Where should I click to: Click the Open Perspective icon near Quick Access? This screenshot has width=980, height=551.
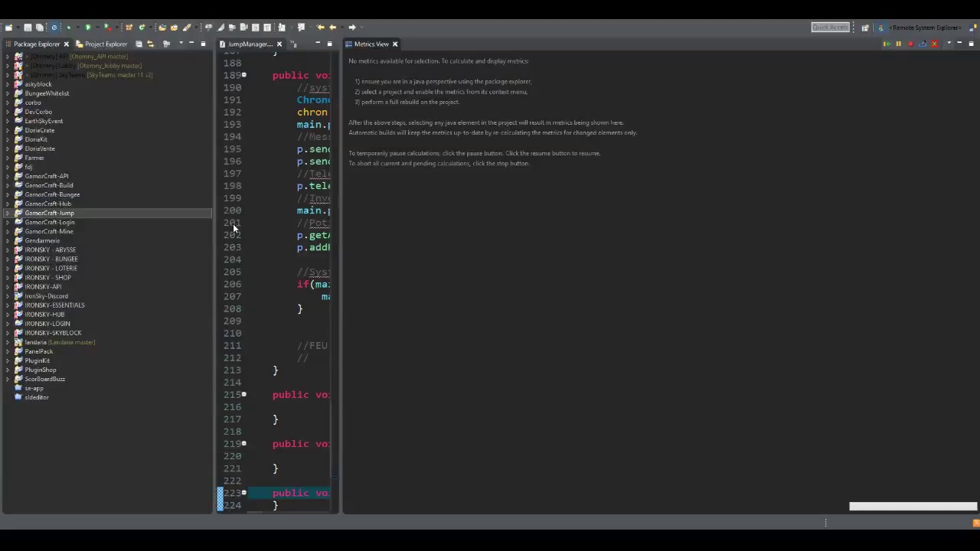coord(865,28)
